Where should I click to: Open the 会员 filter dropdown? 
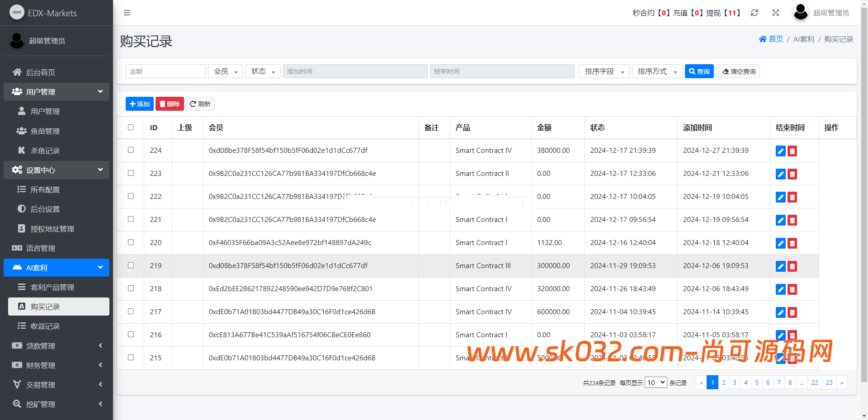[225, 71]
